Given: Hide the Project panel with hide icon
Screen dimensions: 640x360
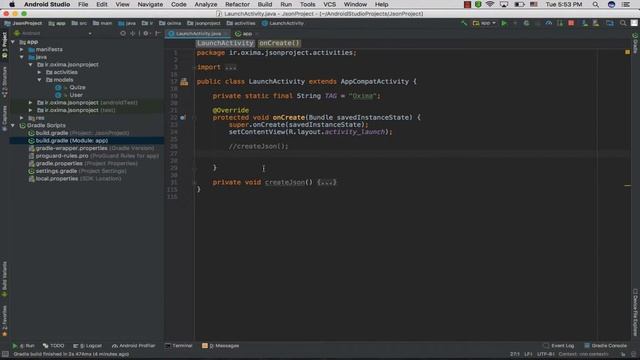Looking at the screenshot, I should tap(158, 33).
